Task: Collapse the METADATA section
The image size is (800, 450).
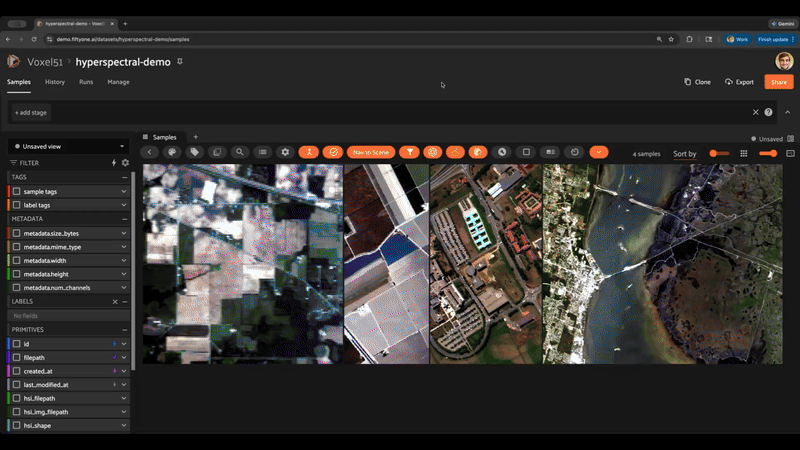Action: pyautogui.click(x=124, y=219)
